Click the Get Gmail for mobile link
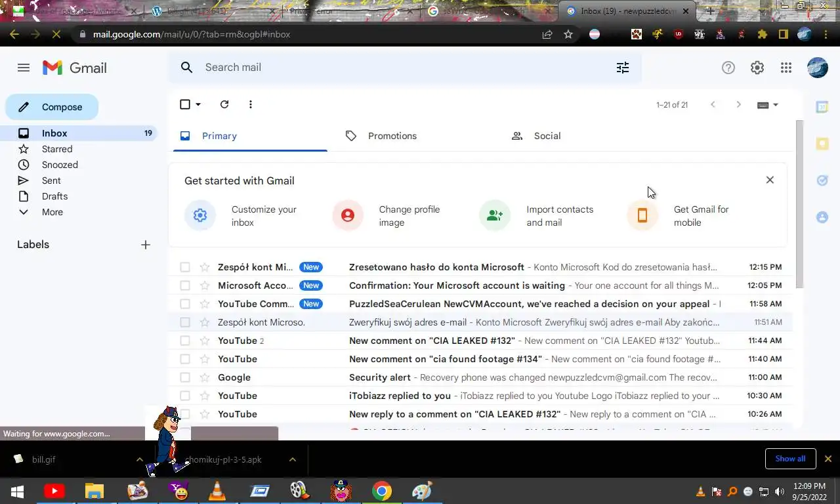840x504 pixels. [701, 216]
